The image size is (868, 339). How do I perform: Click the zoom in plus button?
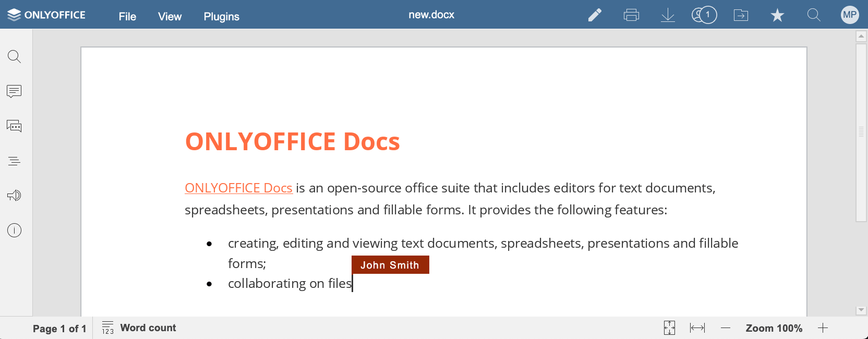(x=823, y=328)
